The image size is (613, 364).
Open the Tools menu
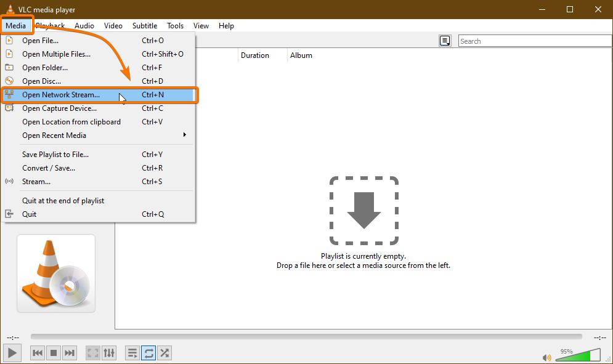[x=175, y=26]
